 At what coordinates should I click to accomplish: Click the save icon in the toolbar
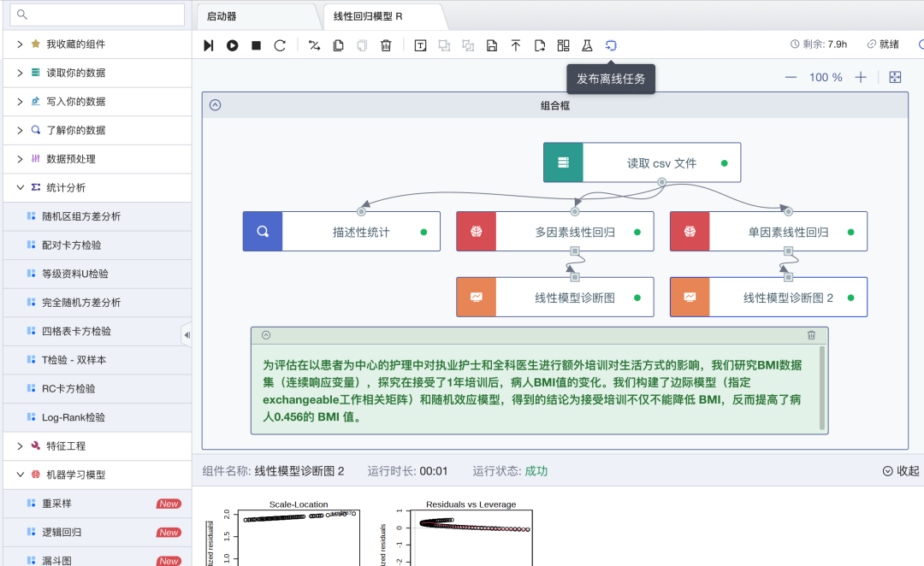click(493, 44)
